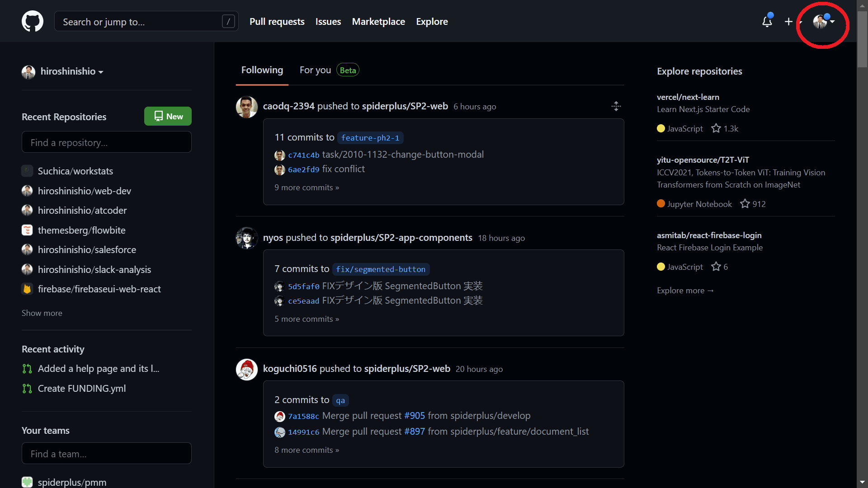Open pull request #905
The height and width of the screenshot is (488, 868).
pyautogui.click(x=415, y=416)
